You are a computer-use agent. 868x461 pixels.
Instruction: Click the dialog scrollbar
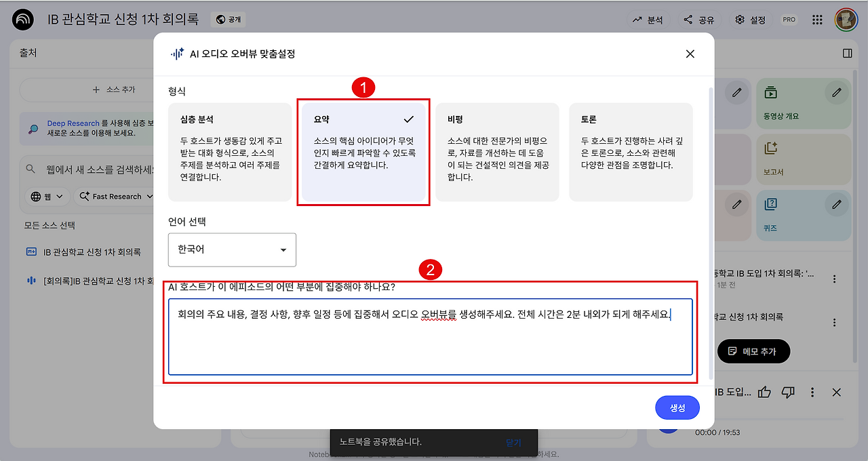point(711,233)
